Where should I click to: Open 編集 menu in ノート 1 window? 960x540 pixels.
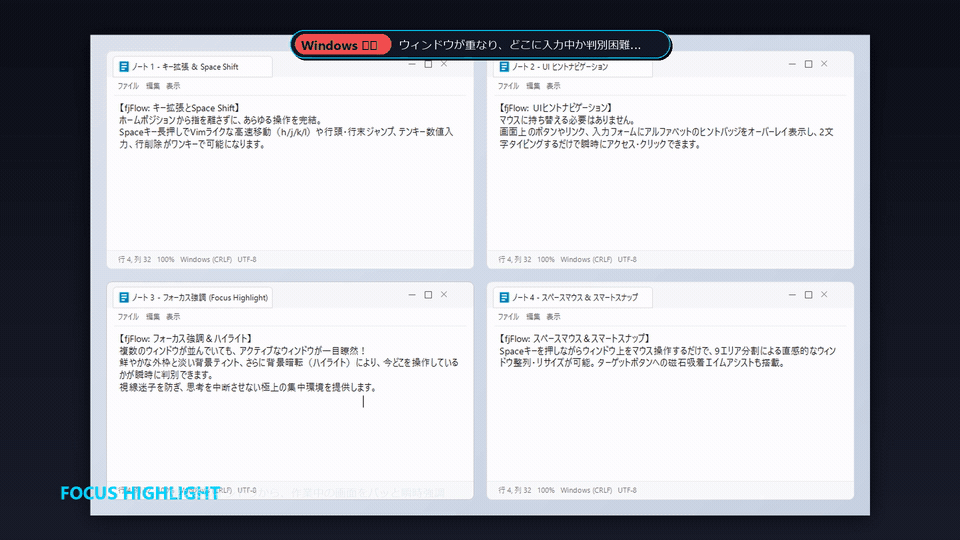(152, 86)
